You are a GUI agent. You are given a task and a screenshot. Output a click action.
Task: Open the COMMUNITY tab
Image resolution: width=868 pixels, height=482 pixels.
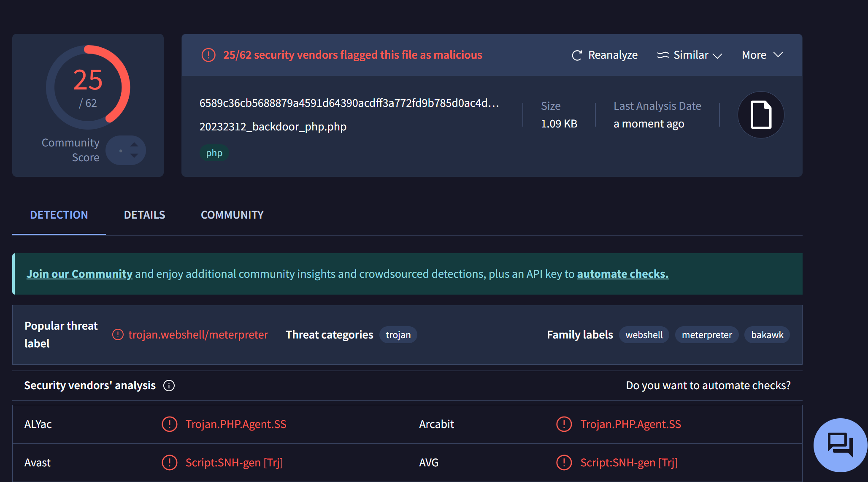pos(232,215)
